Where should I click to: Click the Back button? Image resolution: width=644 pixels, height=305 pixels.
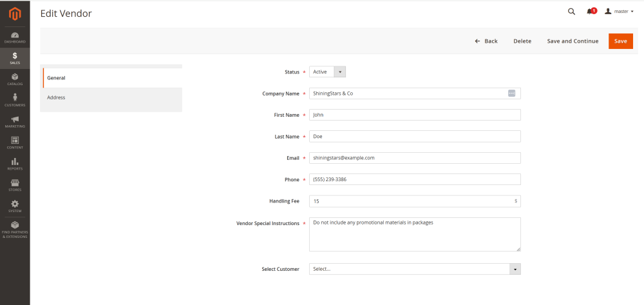(x=486, y=41)
